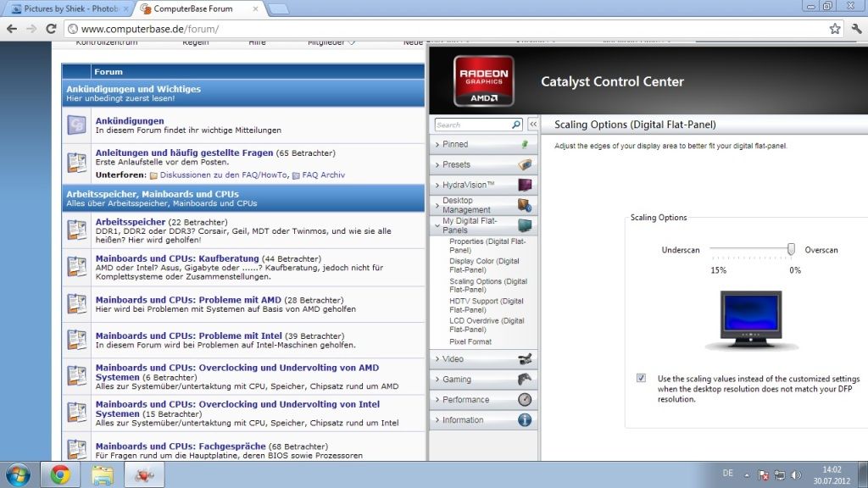Screen dimensions: 868x488
Task: Open the Ankündigungen forum link
Action: tap(130, 120)
